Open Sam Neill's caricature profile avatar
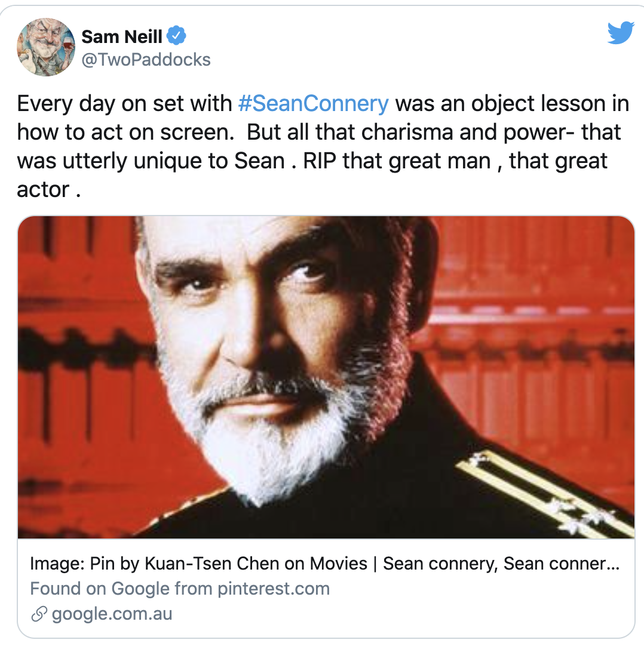The width and height of the screenshot is (644, 646). pos(46,47)
